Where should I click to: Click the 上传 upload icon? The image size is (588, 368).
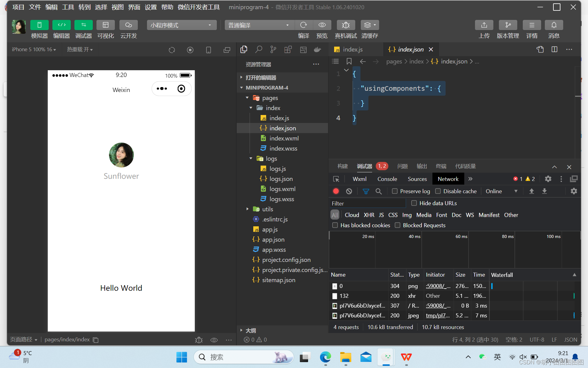pos(484,25)
